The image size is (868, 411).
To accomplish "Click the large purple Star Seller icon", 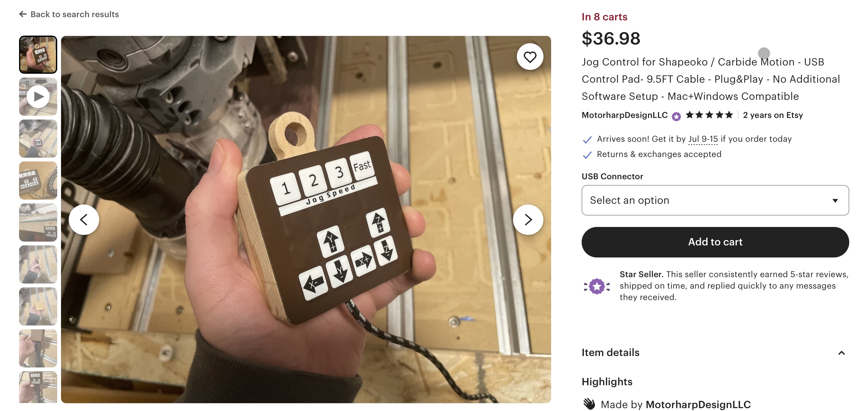I will [597, 286].
